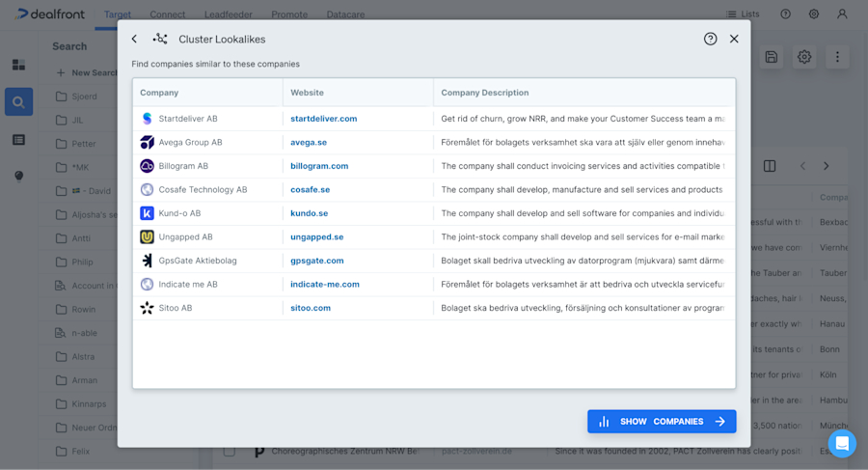Viewport: 868px width, 470px height.
Task: Open indicate-me.com website link
Action: coord(325,285)
